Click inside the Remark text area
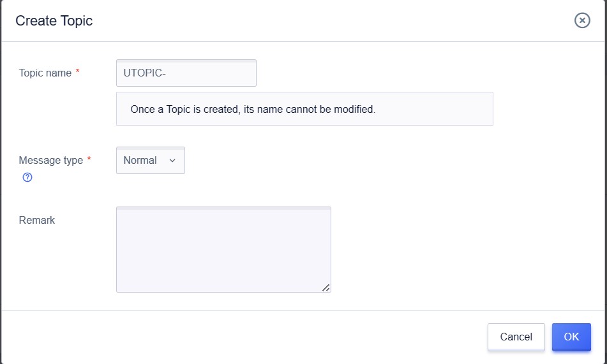The image size is (607, 364). [223, 249]
